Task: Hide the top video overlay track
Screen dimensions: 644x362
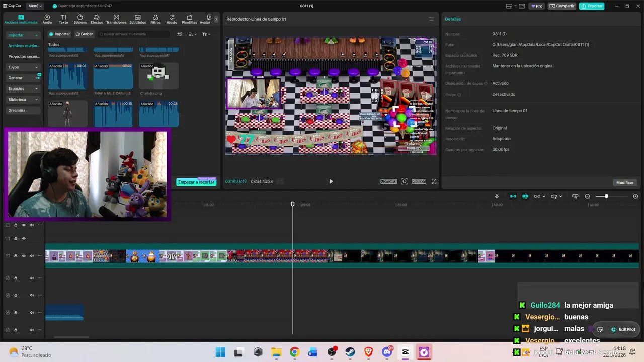Action: pos(24,225)
